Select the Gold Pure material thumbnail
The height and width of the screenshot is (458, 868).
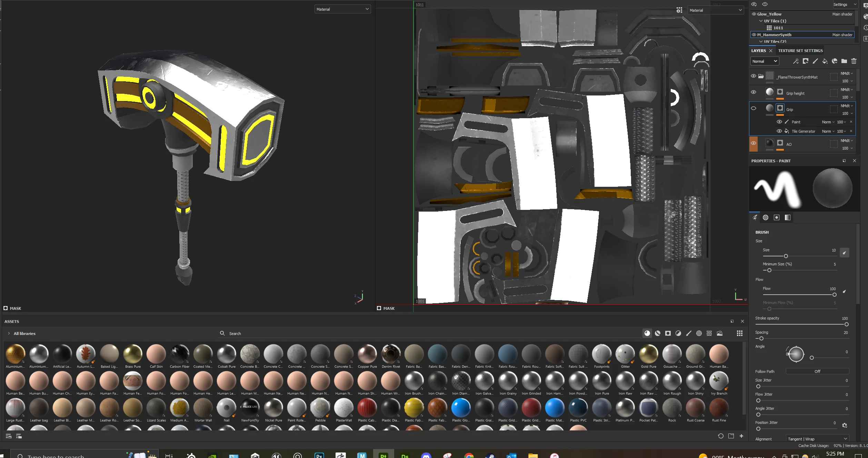(648, 354)
